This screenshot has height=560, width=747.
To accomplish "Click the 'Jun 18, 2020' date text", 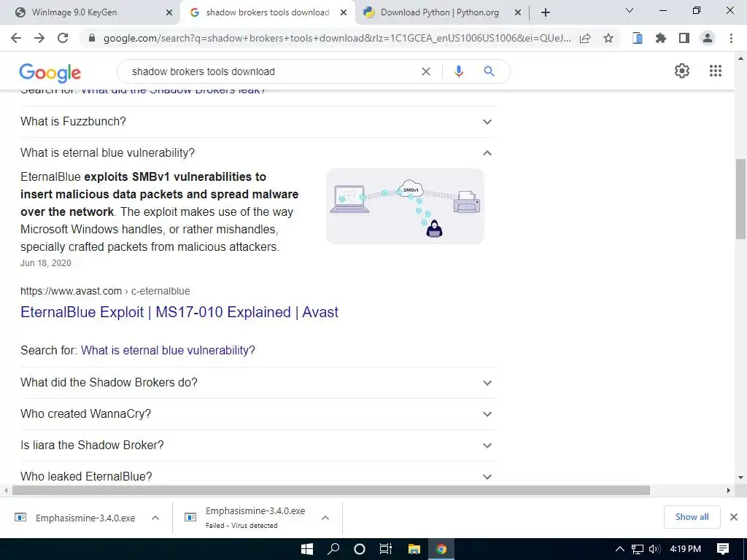I will [46, 262].
